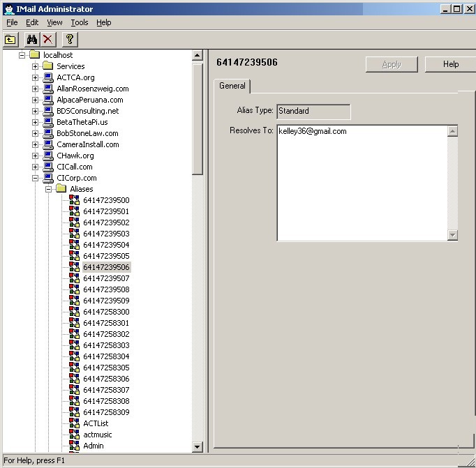
Task: Click the alias icon beside 64147239503
Action: (75, 233)
